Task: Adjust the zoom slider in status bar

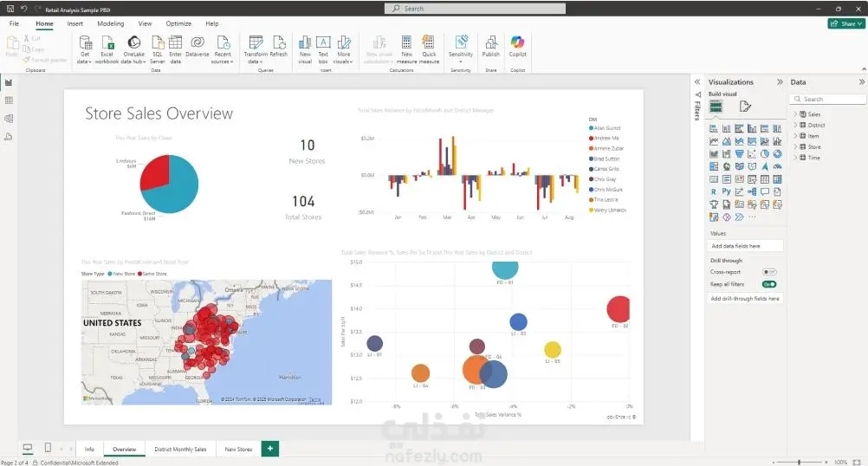Action: point(800,462)
